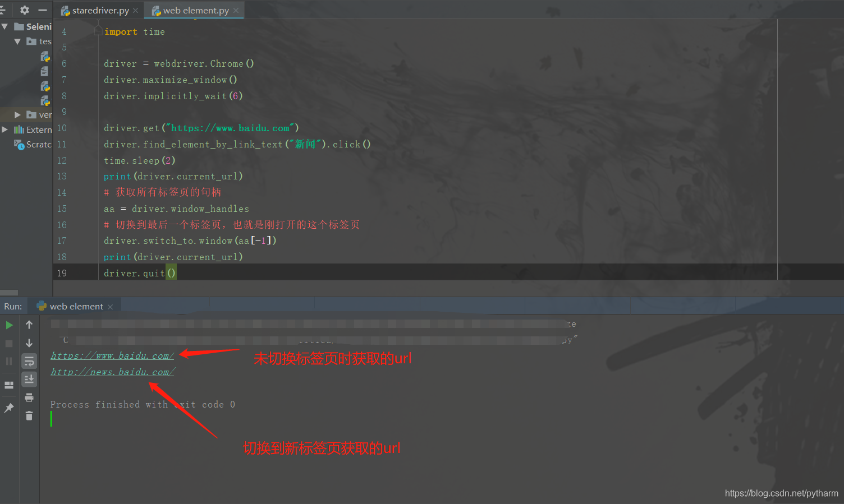The width and height of the screenshot is (844, 504).
Task: Select the ver folder in tree
Action: [x=39, y=114]
